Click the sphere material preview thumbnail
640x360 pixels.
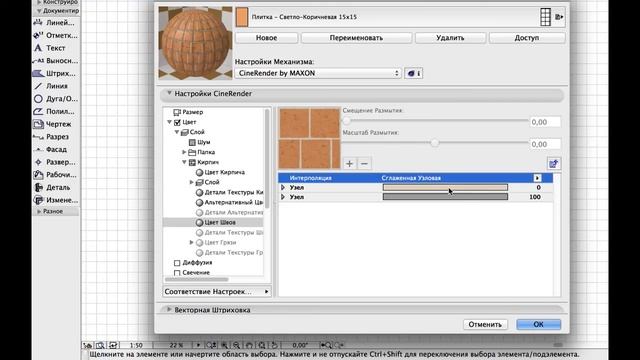(196, 43)
